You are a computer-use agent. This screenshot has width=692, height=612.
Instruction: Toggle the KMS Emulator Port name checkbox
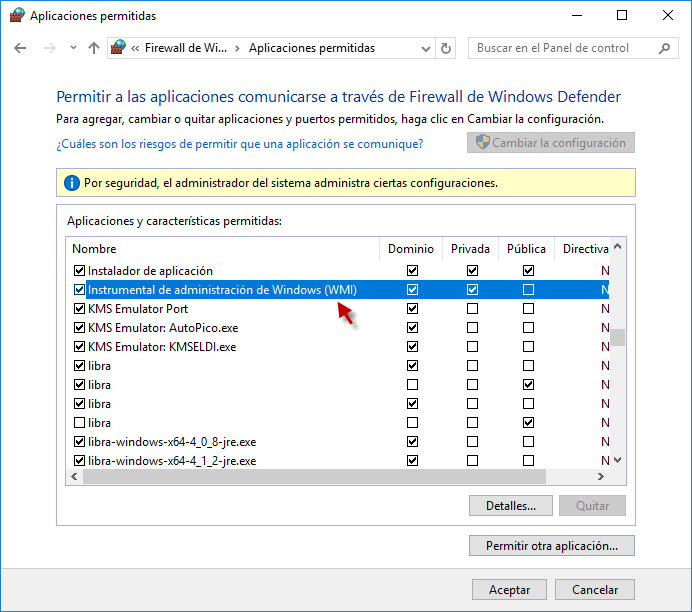click(x=79, y=308)
